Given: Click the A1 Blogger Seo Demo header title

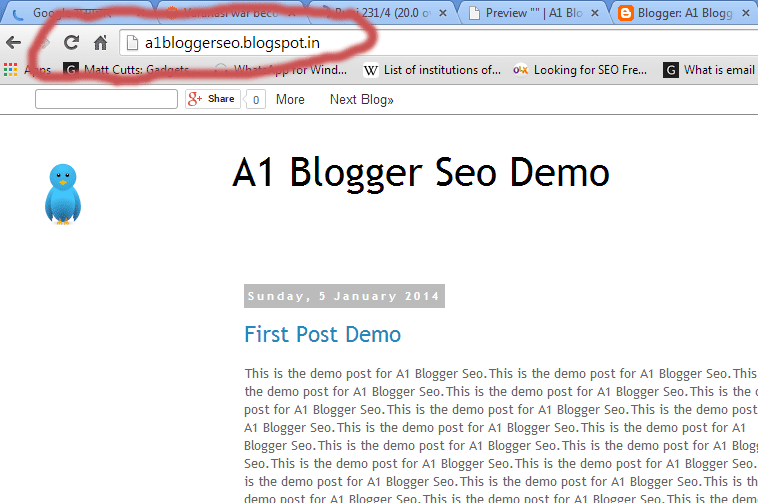Looking at the screenshot, I should click(x=420, y=172).
